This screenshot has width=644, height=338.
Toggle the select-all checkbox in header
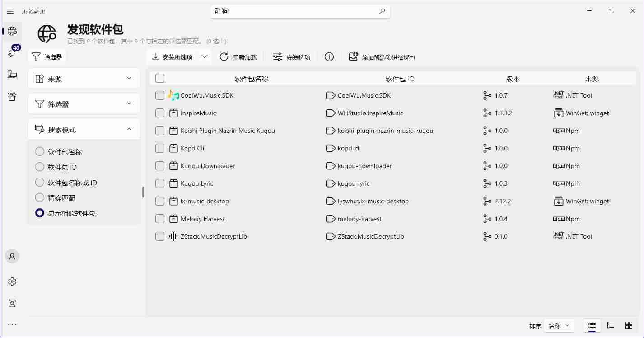tap(160, 78)
